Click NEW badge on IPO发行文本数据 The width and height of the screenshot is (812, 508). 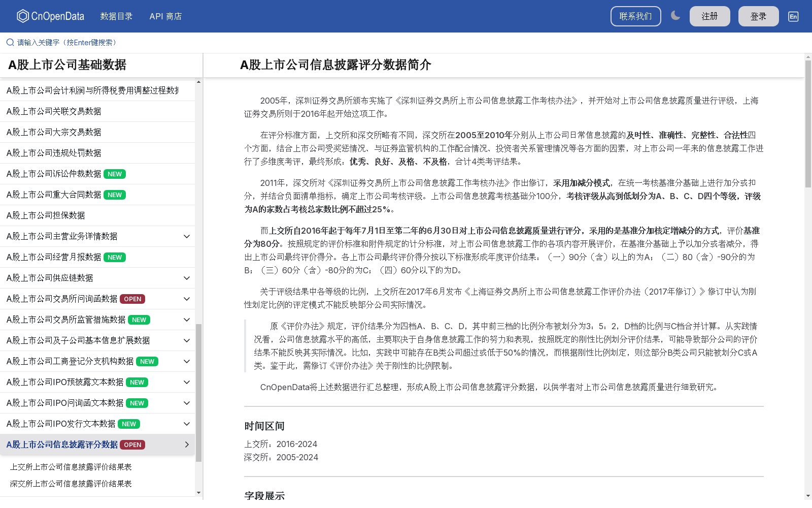(x=129, y=424)
